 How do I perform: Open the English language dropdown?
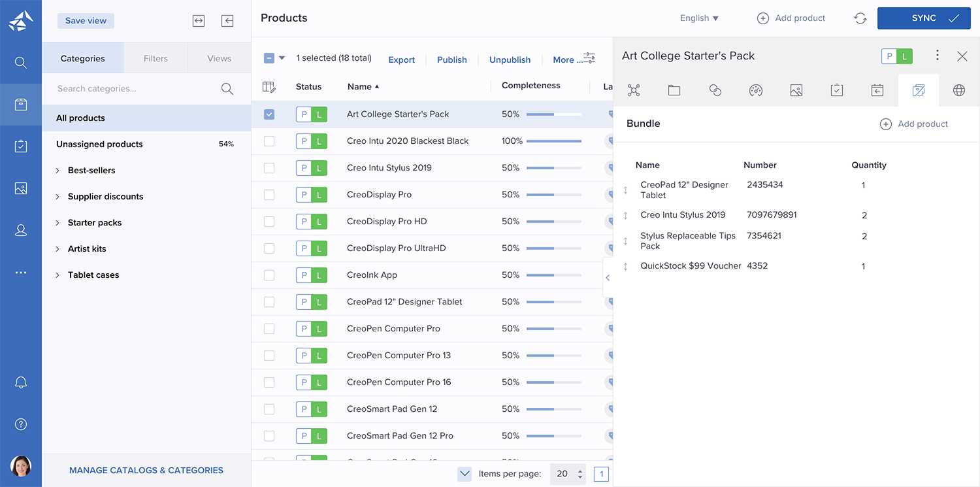(x=699, y=18)
